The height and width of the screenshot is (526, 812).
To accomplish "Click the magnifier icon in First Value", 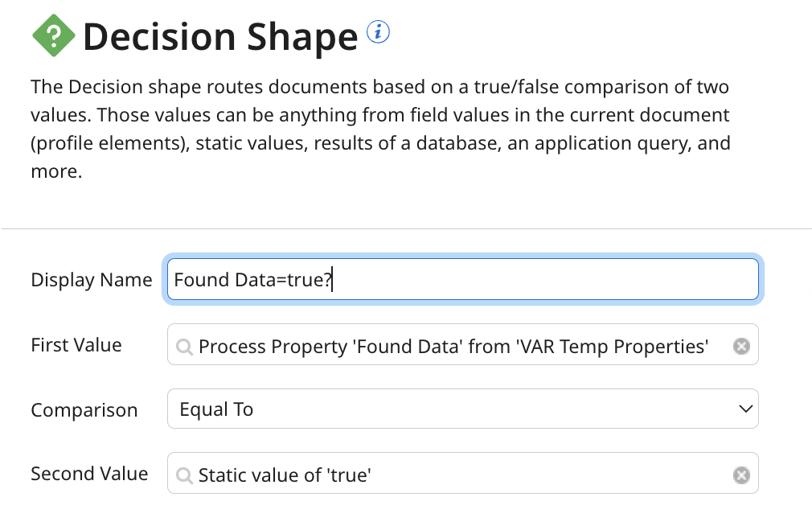I will (184, 347).
